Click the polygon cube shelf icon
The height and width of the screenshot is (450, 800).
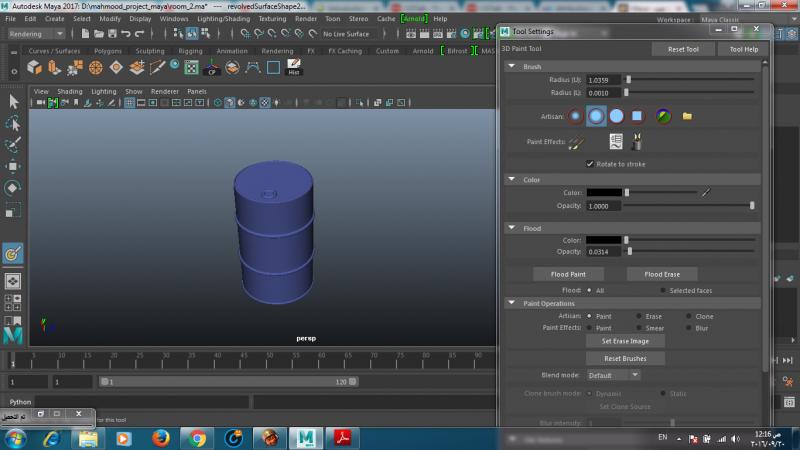pos(34,67)
